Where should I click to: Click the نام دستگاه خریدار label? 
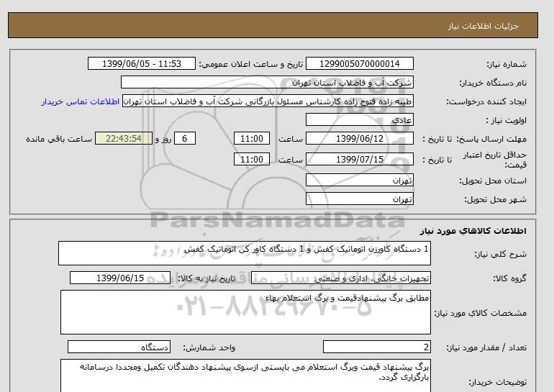[x=493, y=83]
